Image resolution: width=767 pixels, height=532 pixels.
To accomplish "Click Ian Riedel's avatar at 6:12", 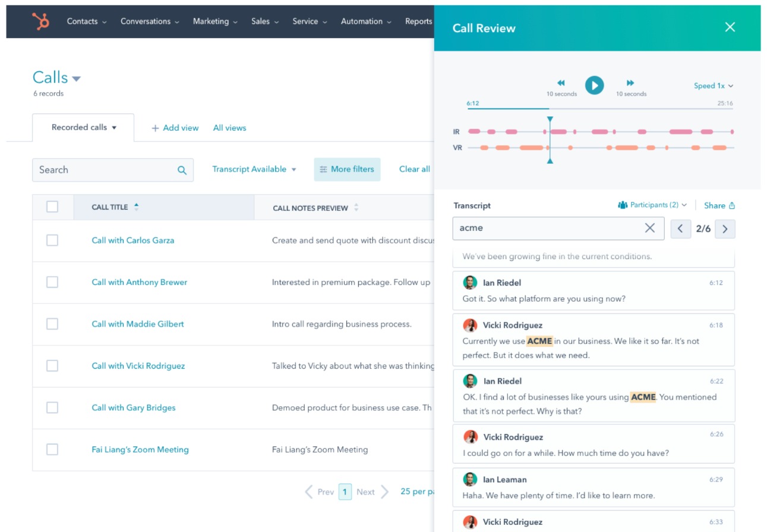I will (x=470, y=283).
